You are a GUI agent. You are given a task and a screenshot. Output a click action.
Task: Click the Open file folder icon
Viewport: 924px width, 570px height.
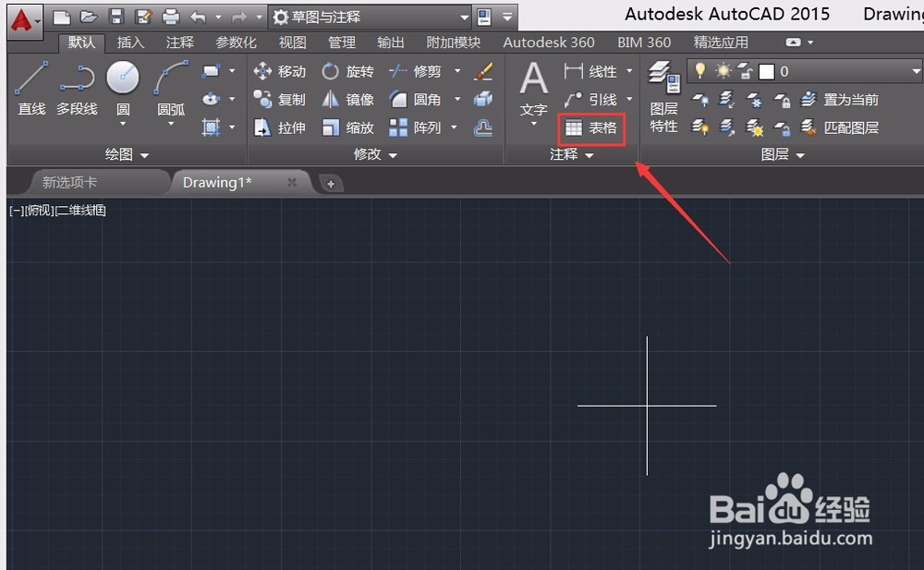pos(89,18)
